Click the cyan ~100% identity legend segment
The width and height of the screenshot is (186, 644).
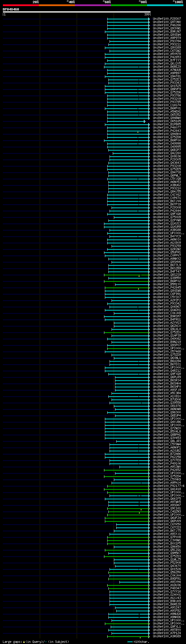click(x=165, y=5)
